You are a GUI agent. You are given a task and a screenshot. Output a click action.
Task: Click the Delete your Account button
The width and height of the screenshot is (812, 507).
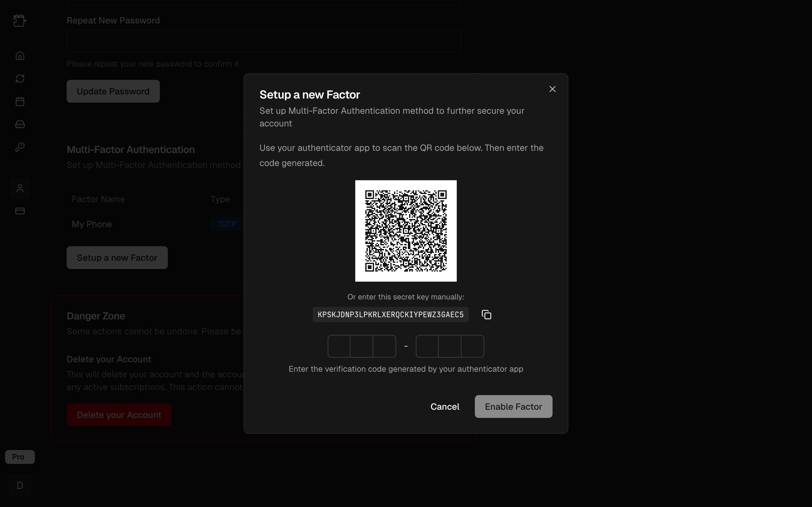click(119, 414)
